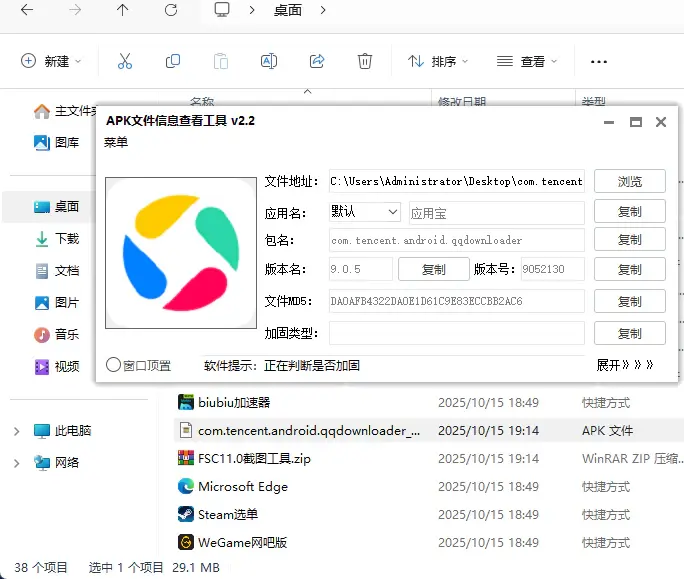This screenshot has height=579, width=684.
Task: Click the 应用宝 app logo thumbnail
Action: click(181, 254)
